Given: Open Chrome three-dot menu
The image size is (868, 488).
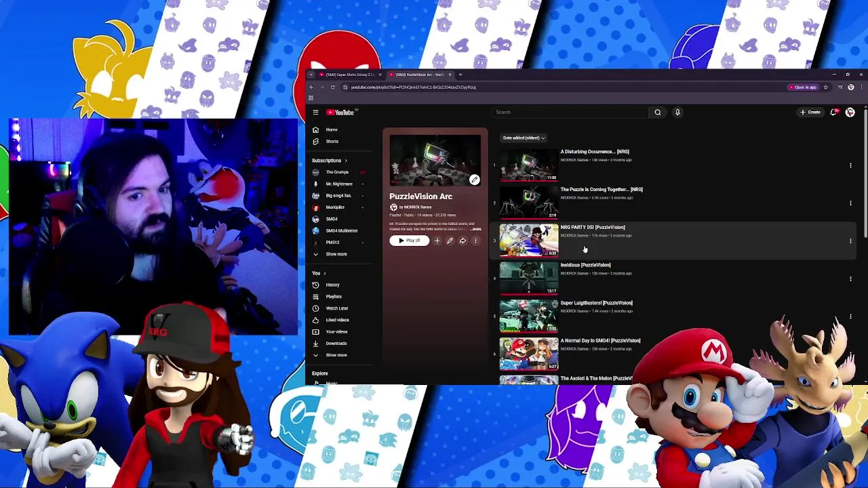Looking at the screenshot, I should 861,87.
